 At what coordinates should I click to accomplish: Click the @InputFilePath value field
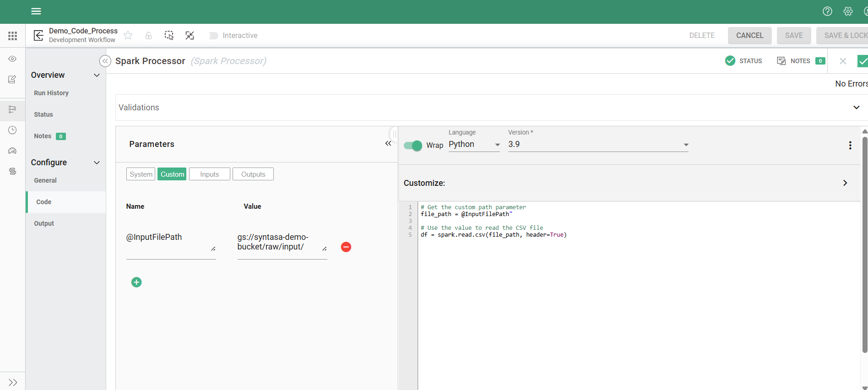[278, 242]
